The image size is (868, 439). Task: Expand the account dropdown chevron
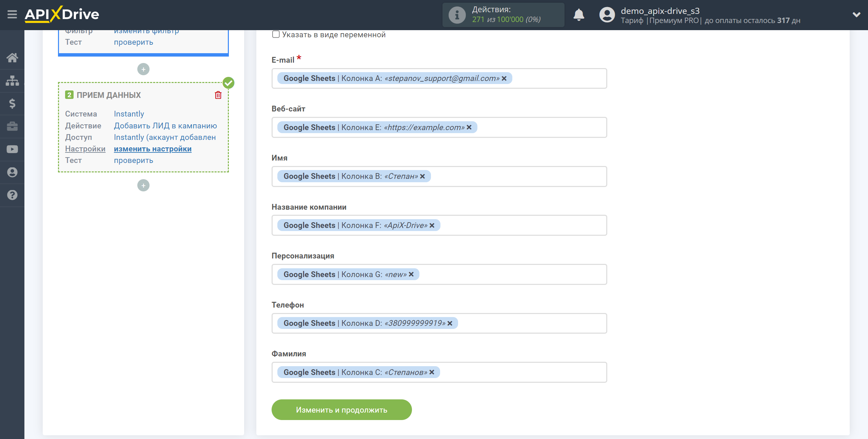click(x=856, y=15)
